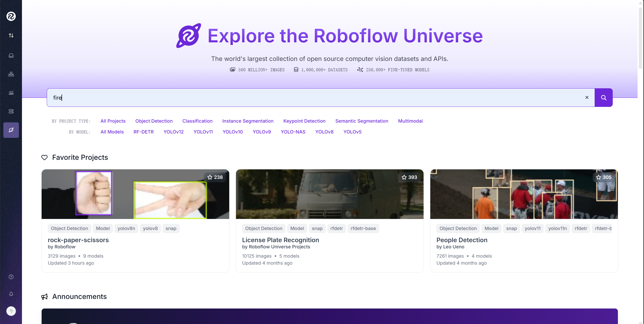
Task: Open the help question mark icon
Action: (x=11, y=277)
